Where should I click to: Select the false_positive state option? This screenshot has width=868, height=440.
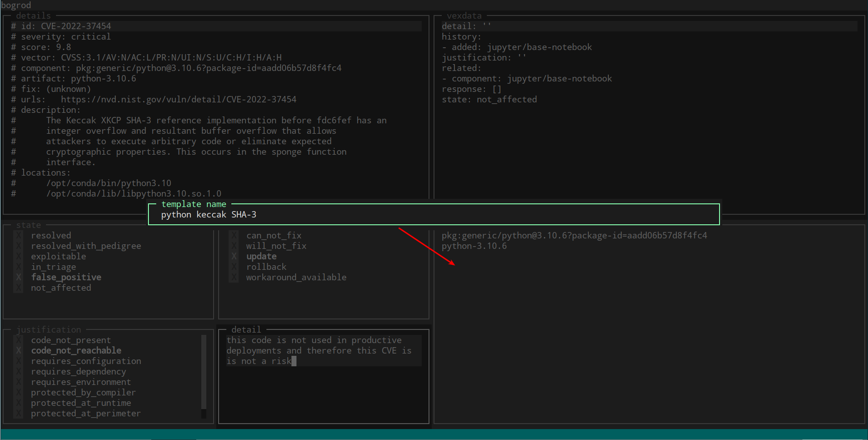point(66,277)
